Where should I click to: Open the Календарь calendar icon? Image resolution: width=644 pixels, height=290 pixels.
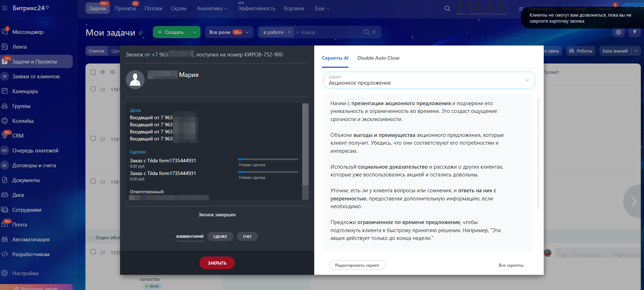pyautogui.click(x=5, y=91)
